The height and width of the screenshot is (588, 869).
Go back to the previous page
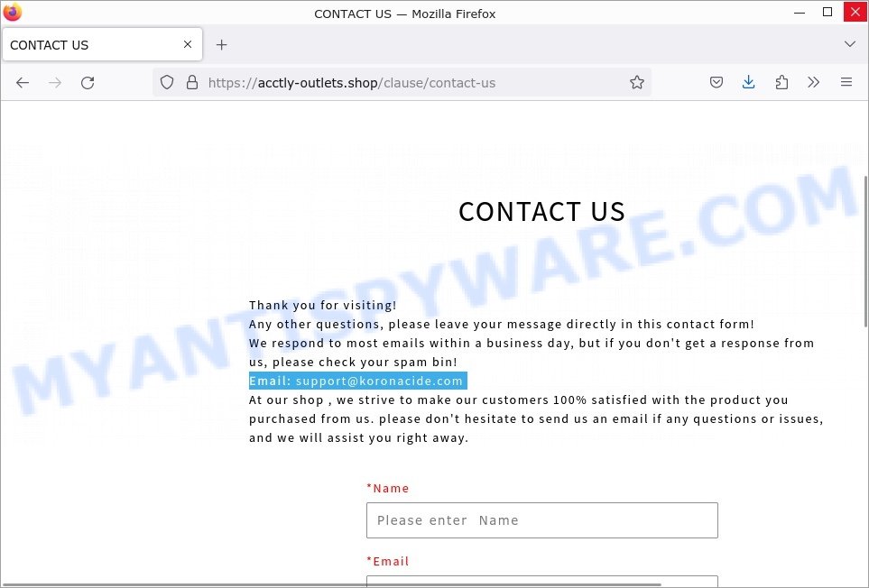[23, 83]
